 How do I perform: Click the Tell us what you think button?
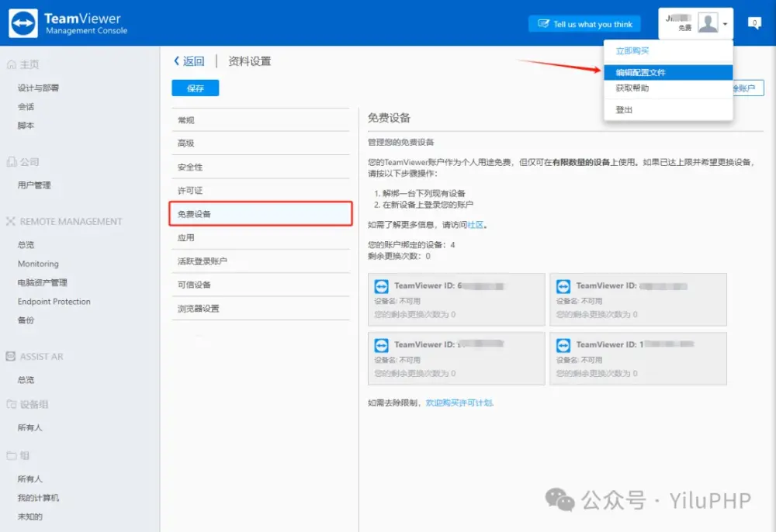584,24
